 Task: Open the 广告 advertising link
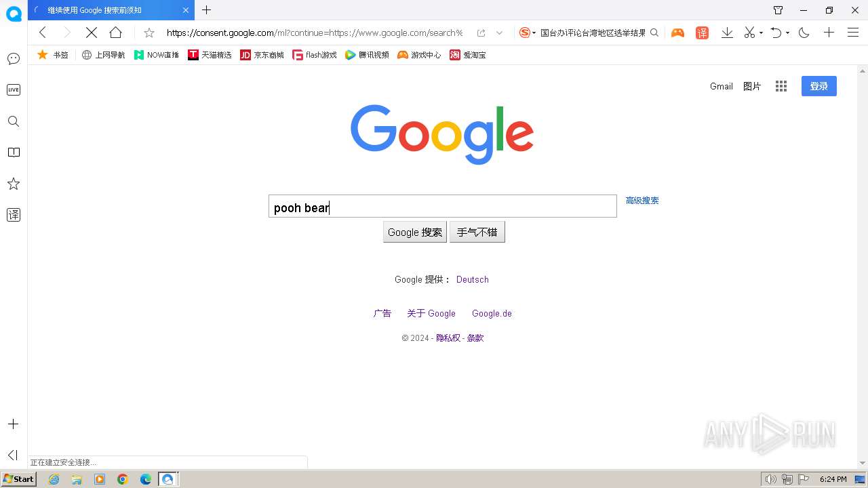(382, 313)
